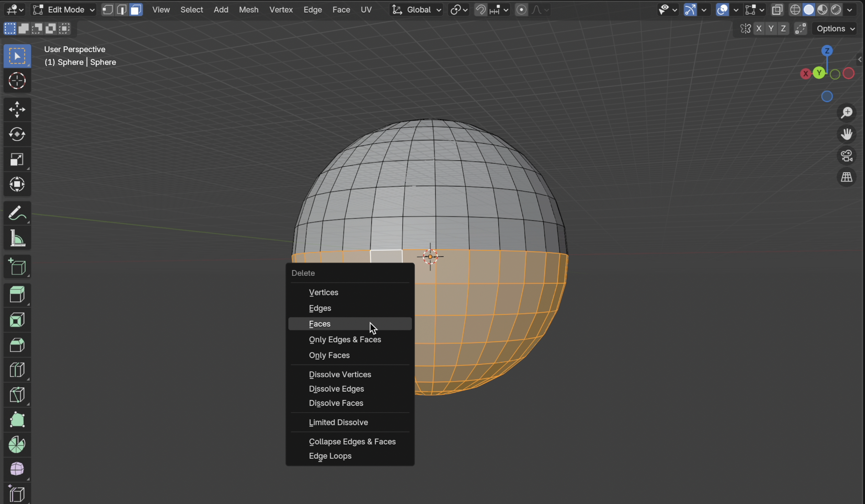Click the blue Z axis gizmo
The image size is (865, 504).
click(x=827, y=51)
